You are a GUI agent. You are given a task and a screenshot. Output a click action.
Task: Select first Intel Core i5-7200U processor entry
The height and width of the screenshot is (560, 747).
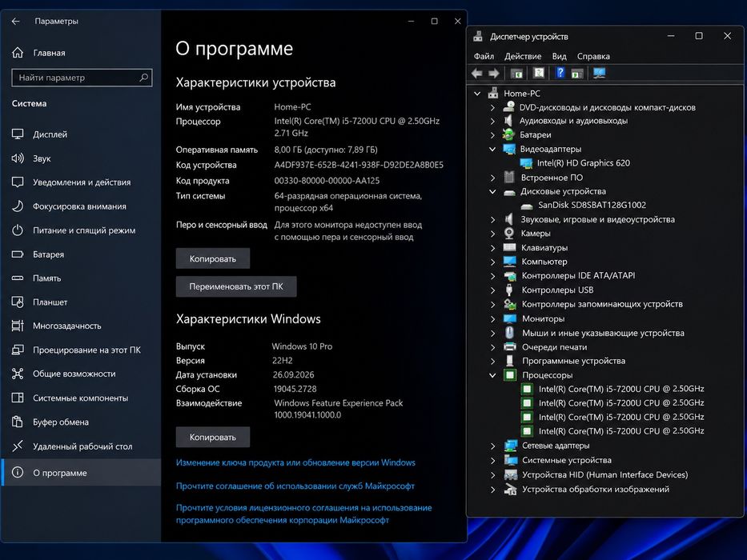(x=621, y=389)
